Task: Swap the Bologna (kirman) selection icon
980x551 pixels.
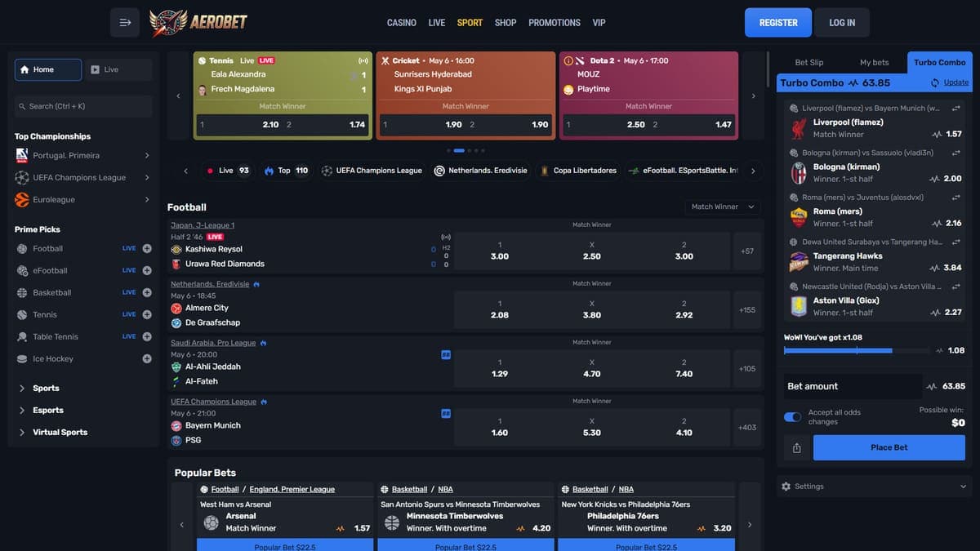Action: coord(955,153)
